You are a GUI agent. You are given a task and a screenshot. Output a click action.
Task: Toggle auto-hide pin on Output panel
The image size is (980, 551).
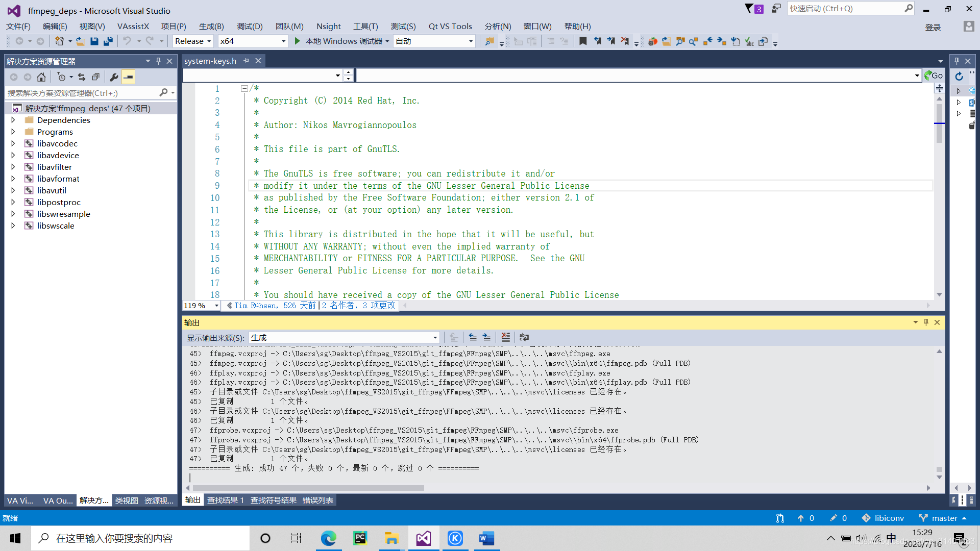point(926,322)
